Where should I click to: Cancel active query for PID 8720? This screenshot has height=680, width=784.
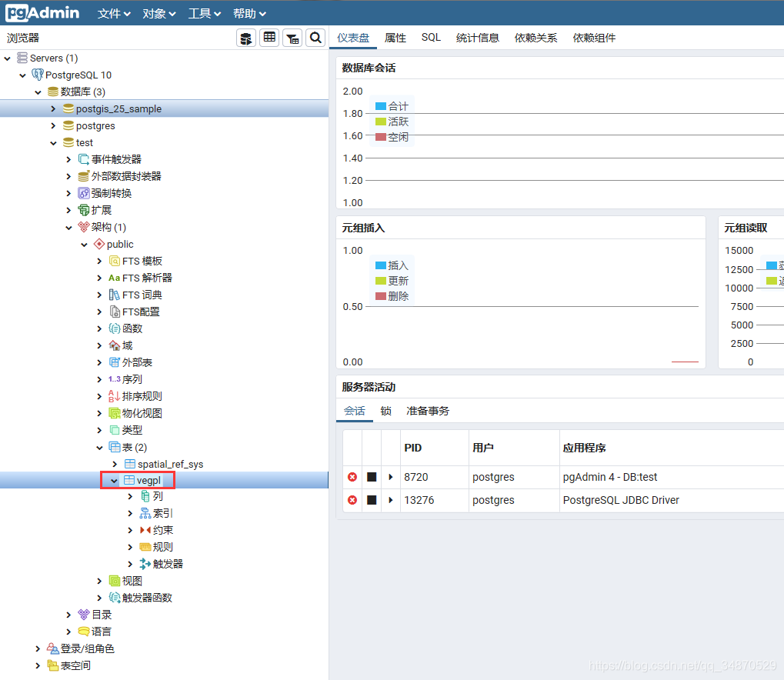pyautogui.click(x=372, y=477)
